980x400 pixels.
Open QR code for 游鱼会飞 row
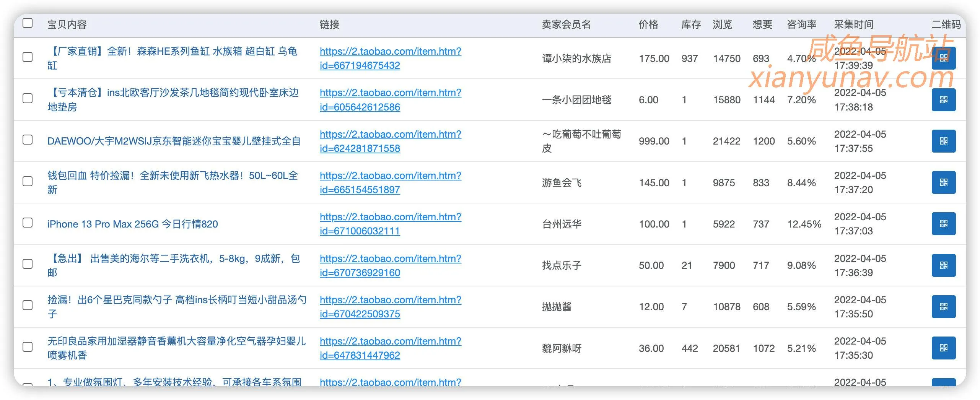point(943,182)
